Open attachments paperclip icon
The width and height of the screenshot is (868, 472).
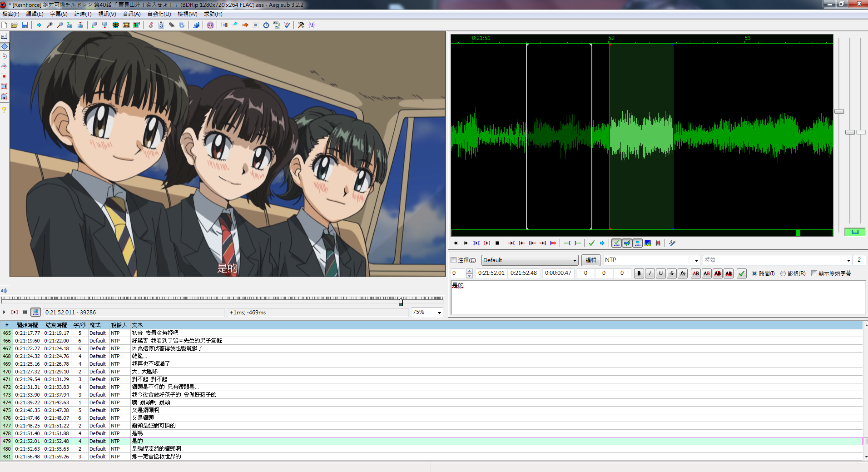(x=172, y=25)
